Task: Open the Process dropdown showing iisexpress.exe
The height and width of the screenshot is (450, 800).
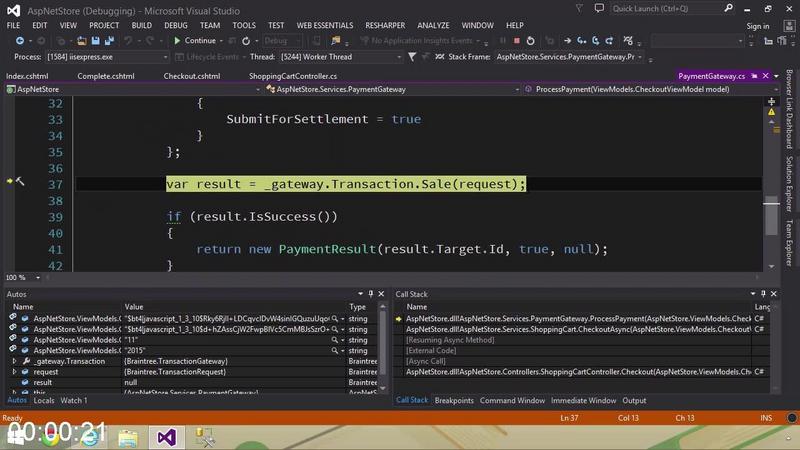Action: point(107,57)
